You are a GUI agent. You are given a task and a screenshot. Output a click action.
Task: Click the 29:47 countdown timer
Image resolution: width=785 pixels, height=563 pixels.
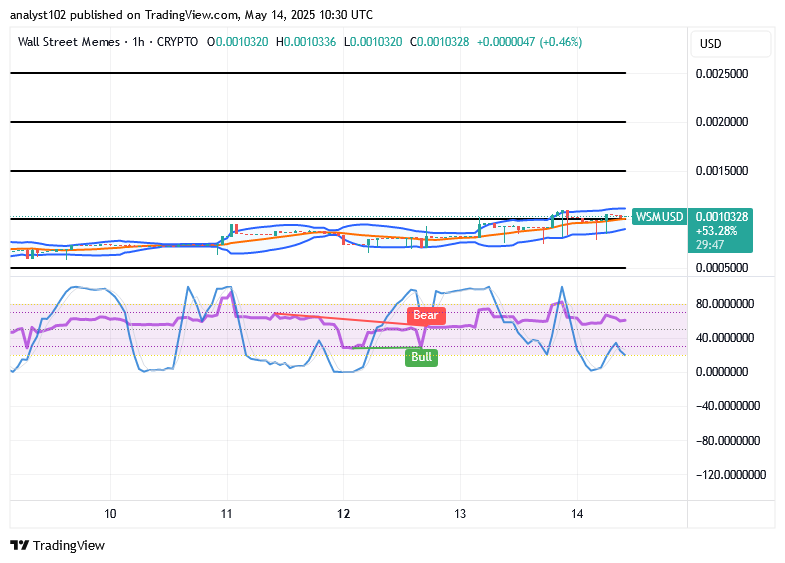(709, 245)
